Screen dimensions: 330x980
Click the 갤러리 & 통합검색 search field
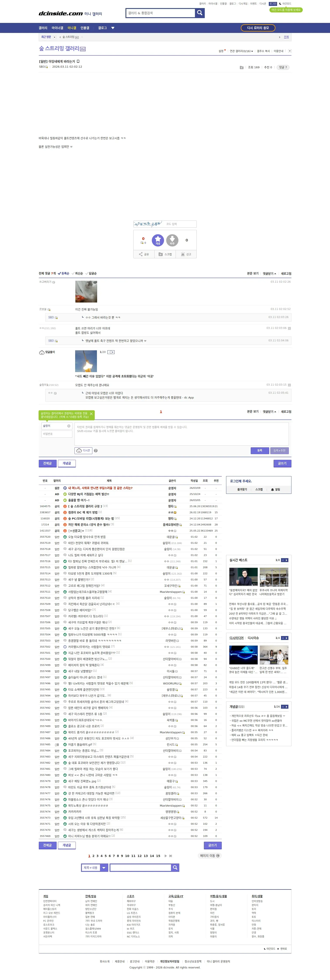(x=160, y=13)
